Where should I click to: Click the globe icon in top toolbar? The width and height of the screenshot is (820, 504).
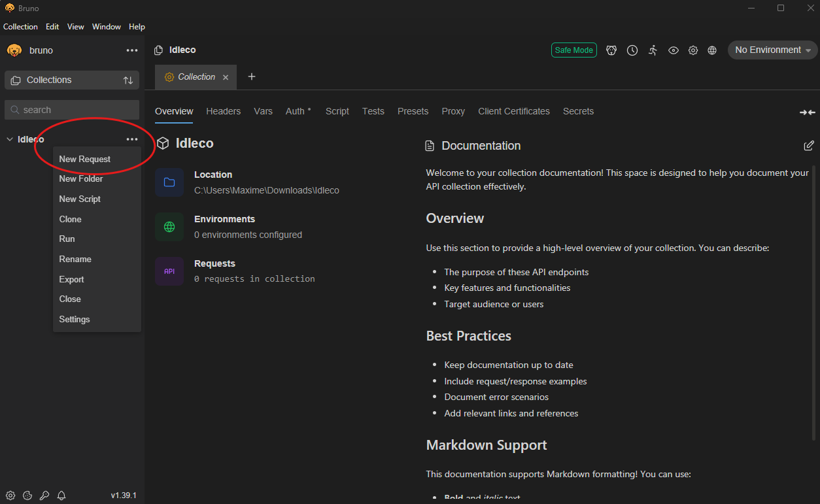pos(712,50)
